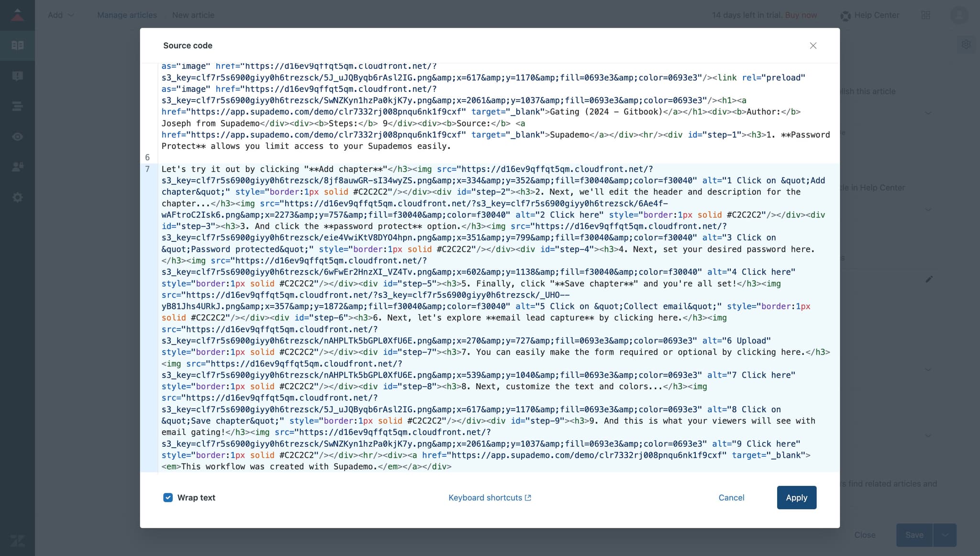Click the Buy now trial link
Viewport: 980px width, 556px height.
[x=801, y=15]
